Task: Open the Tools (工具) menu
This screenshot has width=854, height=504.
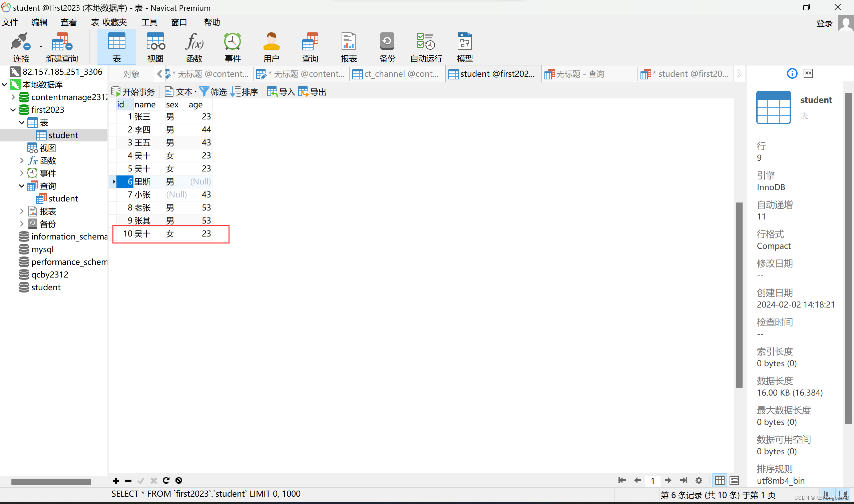Action: (149, 22)
